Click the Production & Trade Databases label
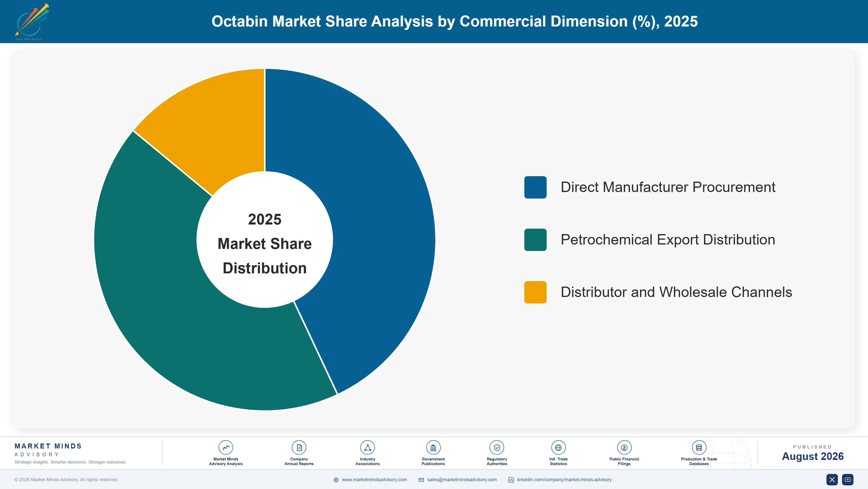This screenshot has width=868, height=489. 699,461
